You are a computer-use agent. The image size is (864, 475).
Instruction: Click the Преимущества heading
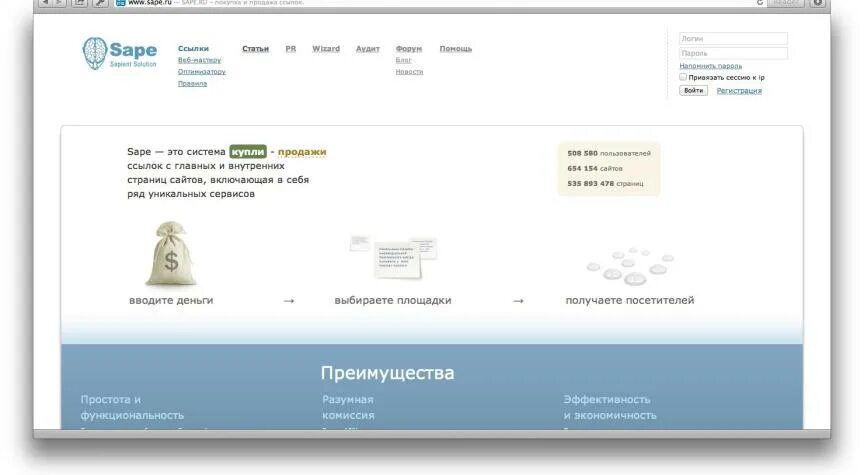click(387, 373)
